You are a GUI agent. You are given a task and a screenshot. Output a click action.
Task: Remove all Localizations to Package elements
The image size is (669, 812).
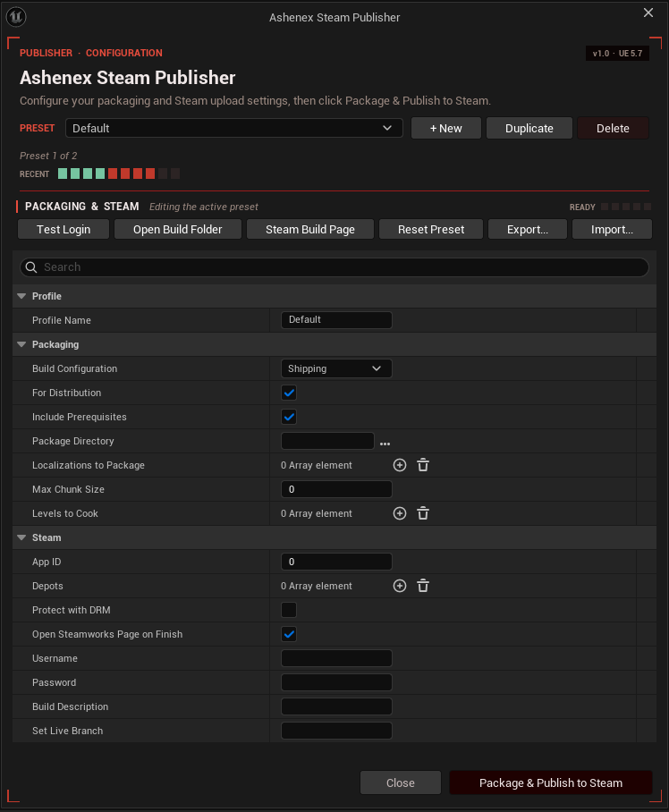click(423, 465)
